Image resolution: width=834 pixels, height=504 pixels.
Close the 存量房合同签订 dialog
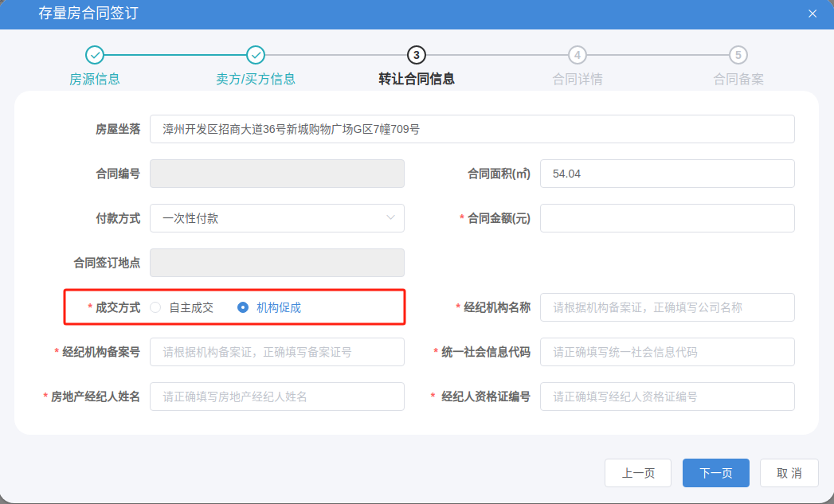[x=812, y=14]
